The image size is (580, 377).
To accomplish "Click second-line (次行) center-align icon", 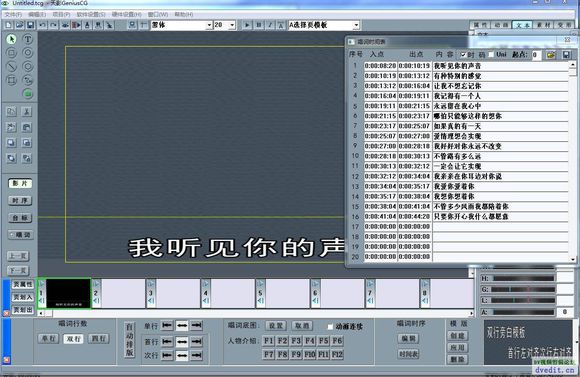I will click(182, 355).
